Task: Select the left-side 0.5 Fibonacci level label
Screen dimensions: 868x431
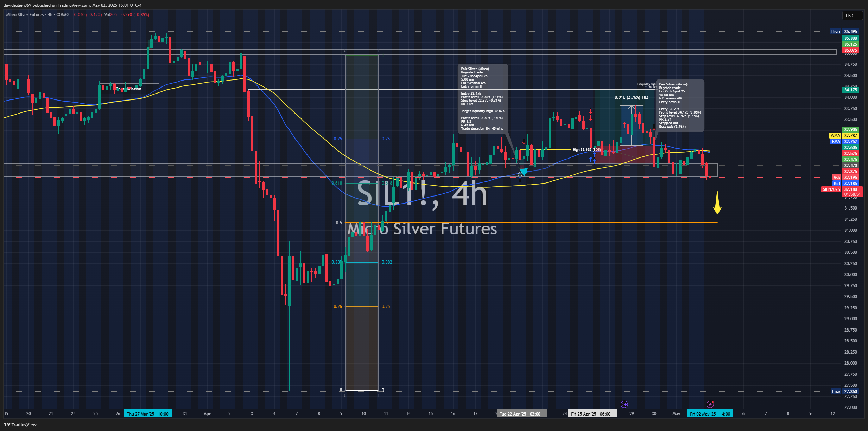Action: 338,223
